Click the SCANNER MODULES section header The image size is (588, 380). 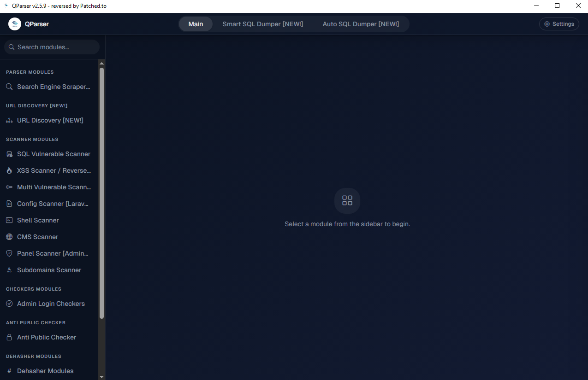tap(32, 139)
